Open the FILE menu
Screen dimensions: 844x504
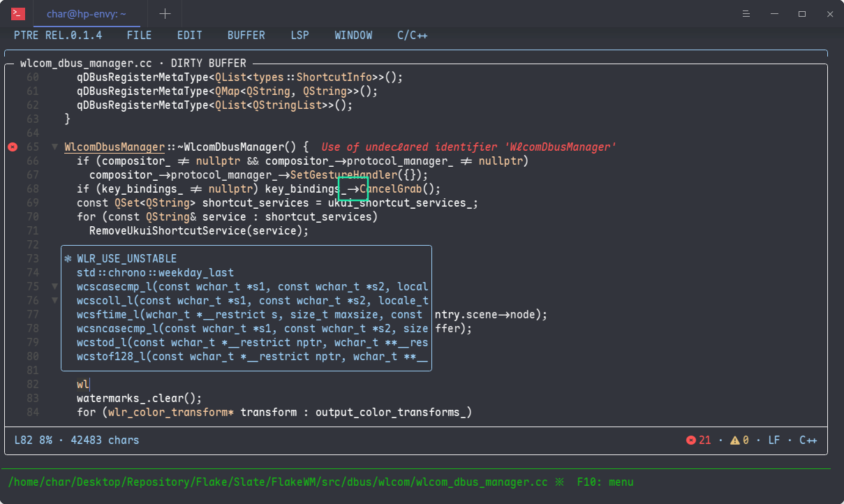point(140,35)
